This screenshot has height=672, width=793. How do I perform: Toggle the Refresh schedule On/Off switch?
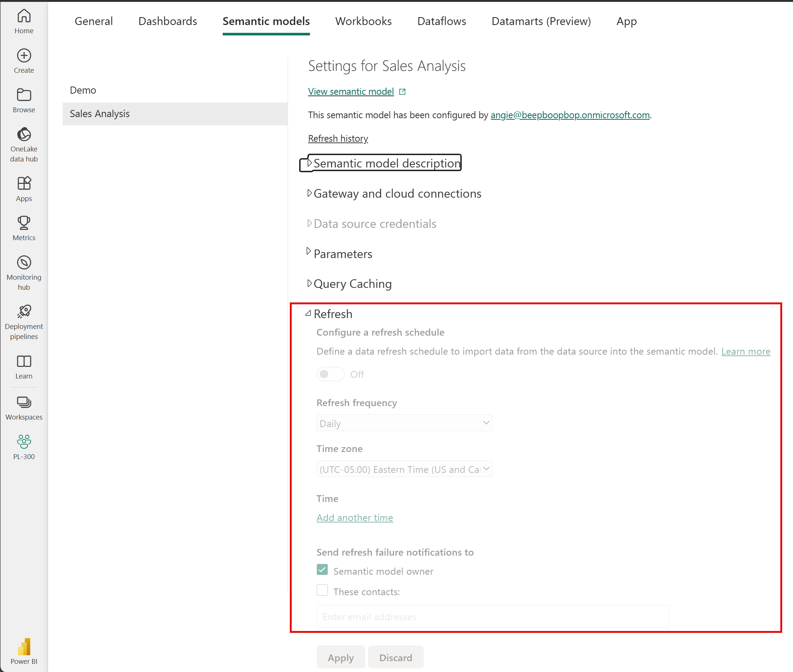330,373
